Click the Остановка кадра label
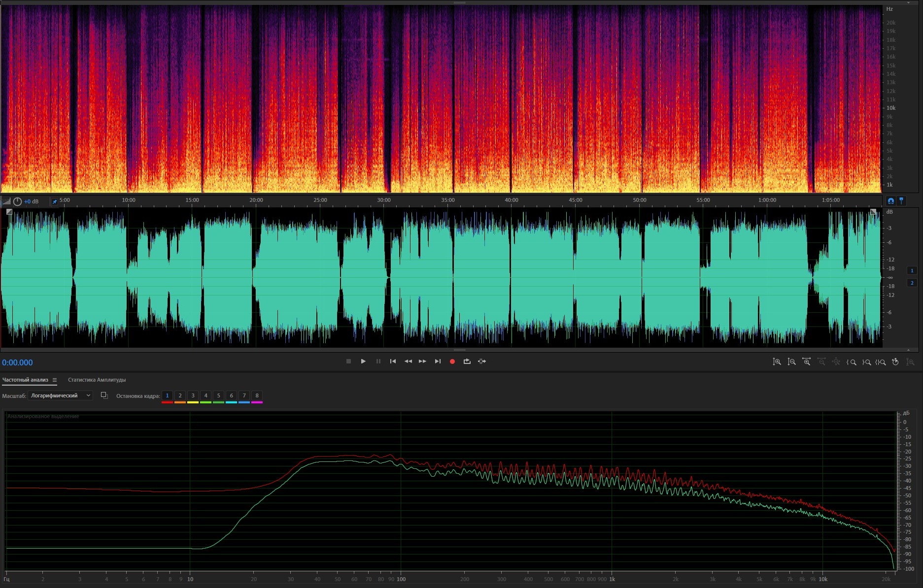This screenshot has height=588, width=923. [x=138, y=396]
